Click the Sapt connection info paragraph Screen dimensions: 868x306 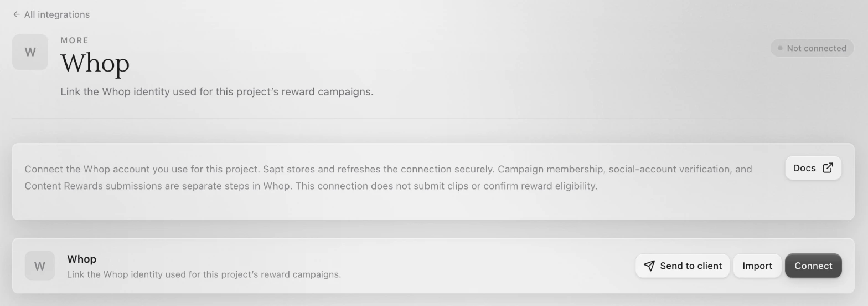coord(388,177)
